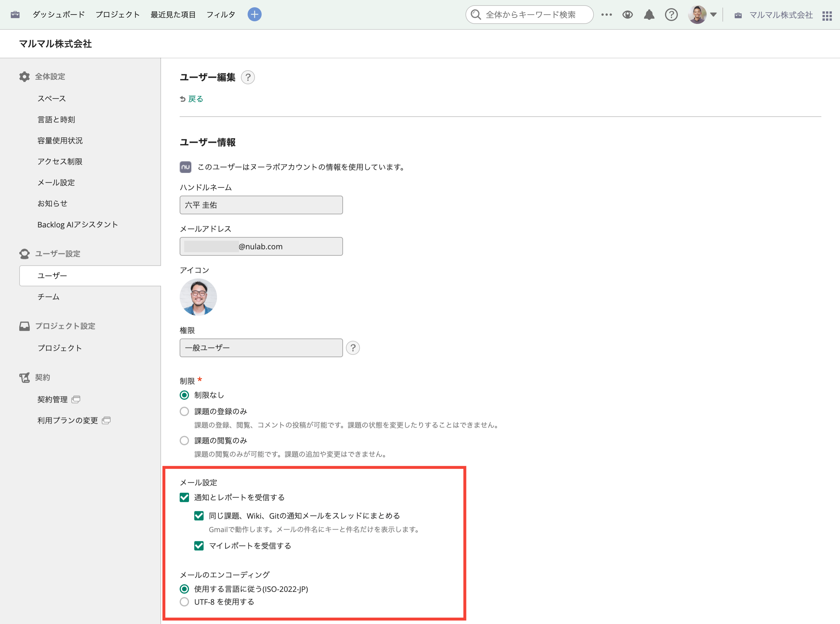
Task: Click the マルマル株式会社 page title
Action: click(56, 44)
